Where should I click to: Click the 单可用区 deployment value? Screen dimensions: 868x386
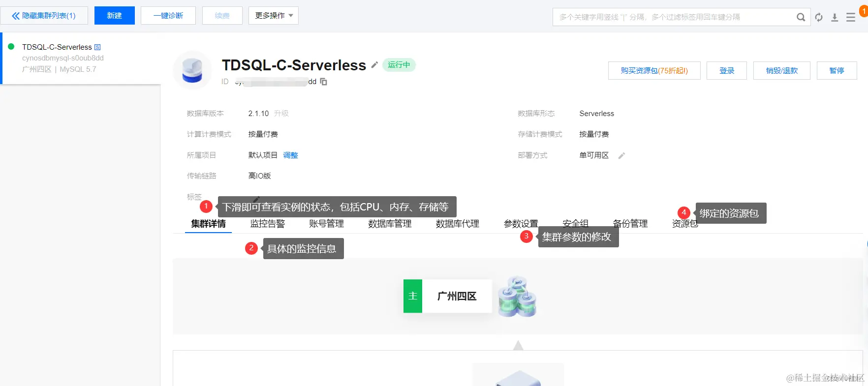click(594, 155)
